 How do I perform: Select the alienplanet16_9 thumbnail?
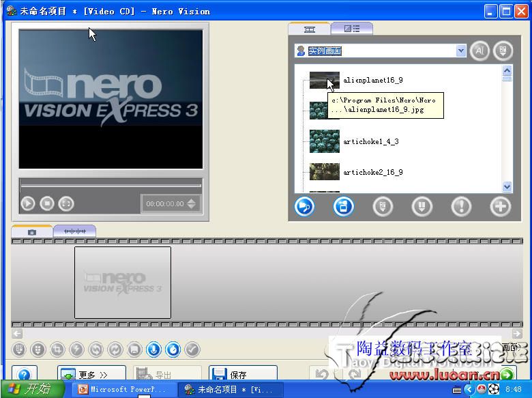[325, 80]
